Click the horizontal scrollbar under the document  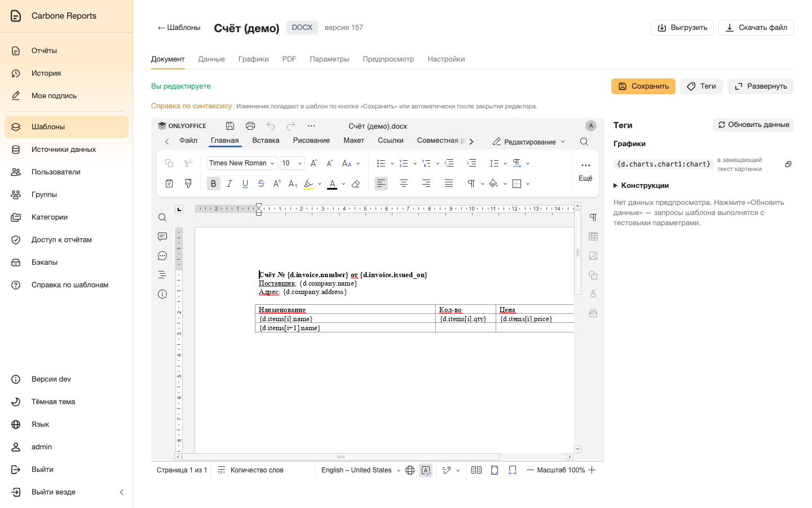341,457
